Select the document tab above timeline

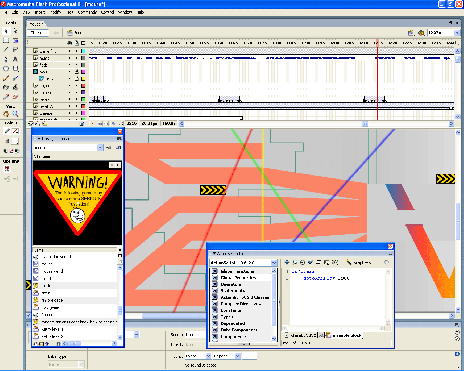pyautogui.click(x=36, y=24)
